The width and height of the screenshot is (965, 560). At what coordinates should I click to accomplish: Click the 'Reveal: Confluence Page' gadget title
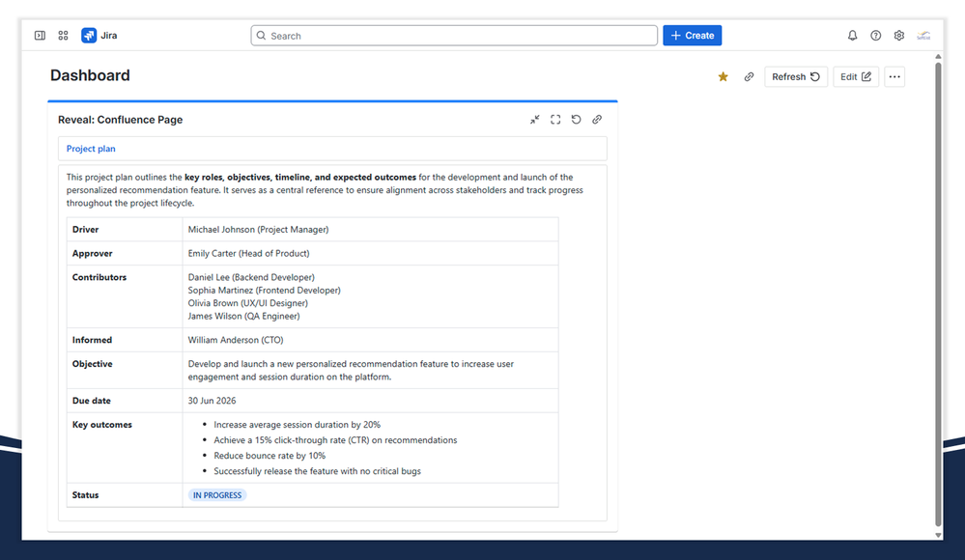click(x=120, y=120)
